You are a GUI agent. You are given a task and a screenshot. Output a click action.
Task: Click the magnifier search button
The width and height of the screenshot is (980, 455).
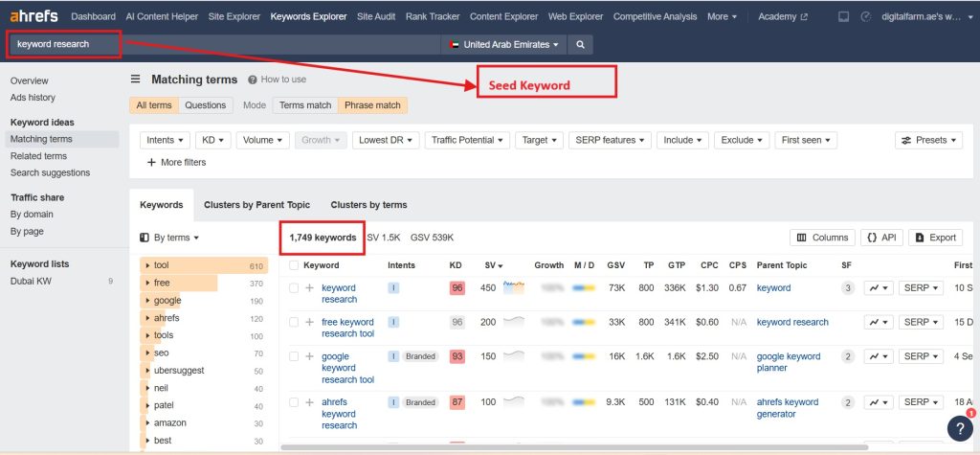pos(581,44)
